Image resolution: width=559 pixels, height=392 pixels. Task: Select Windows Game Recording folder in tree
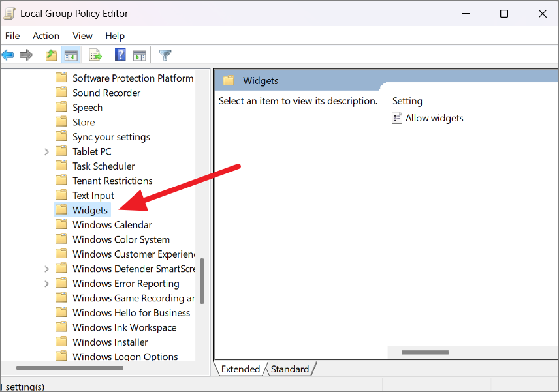click(x=134, y=298)
